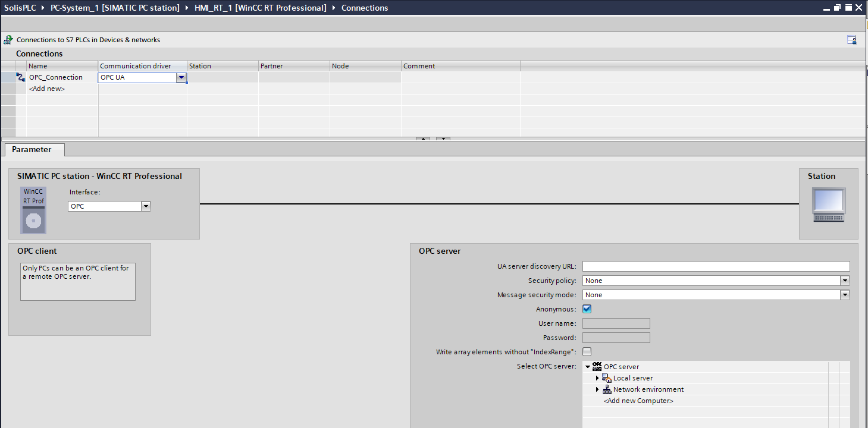
Task: Uncheck the Anonymous checkbox
Action: [x=587, y=309]
